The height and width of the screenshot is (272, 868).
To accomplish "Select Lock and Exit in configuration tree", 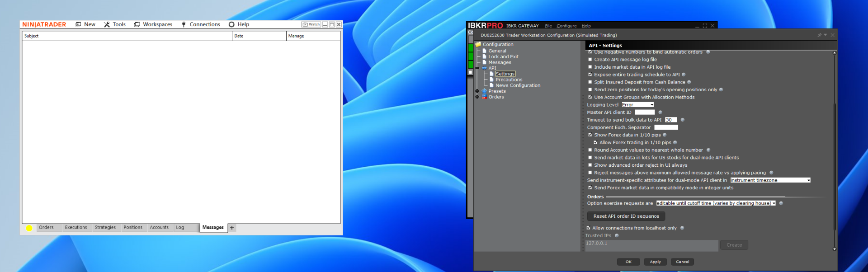I will point(503,57).
